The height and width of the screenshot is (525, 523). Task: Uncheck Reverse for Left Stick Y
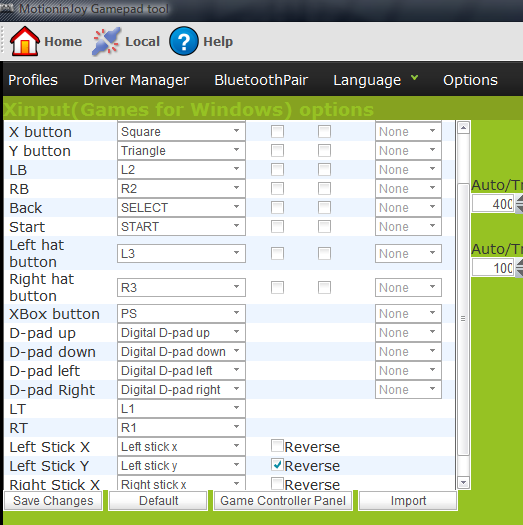[277, 465]
